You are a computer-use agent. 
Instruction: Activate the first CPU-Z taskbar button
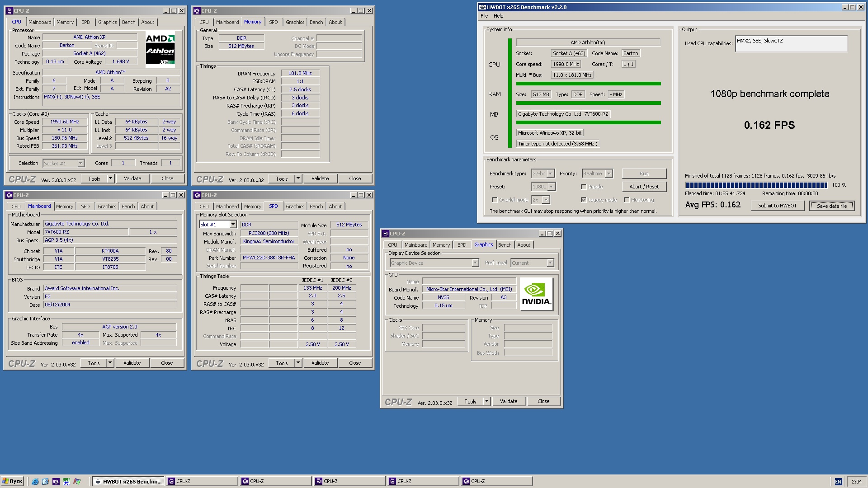[x=202, y=482]
